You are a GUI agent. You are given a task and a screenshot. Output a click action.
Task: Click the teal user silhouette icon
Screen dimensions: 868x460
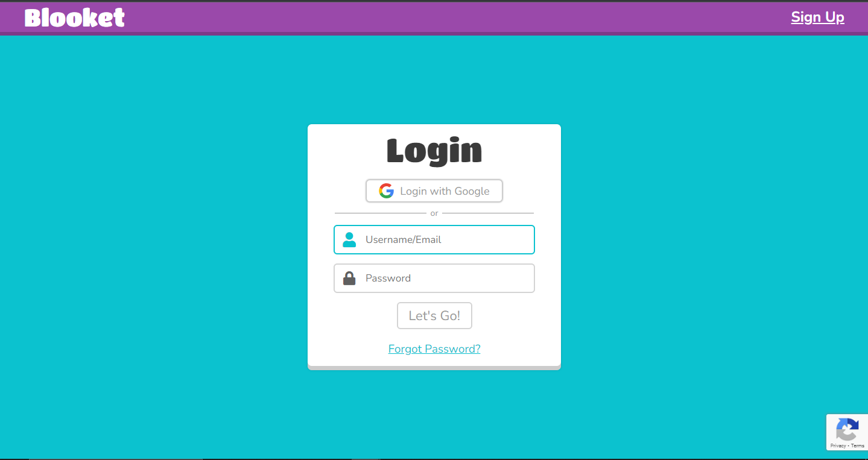[349, 240]
